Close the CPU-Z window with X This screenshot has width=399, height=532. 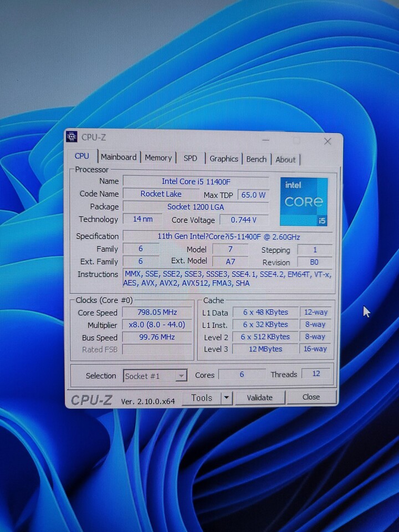328,141
